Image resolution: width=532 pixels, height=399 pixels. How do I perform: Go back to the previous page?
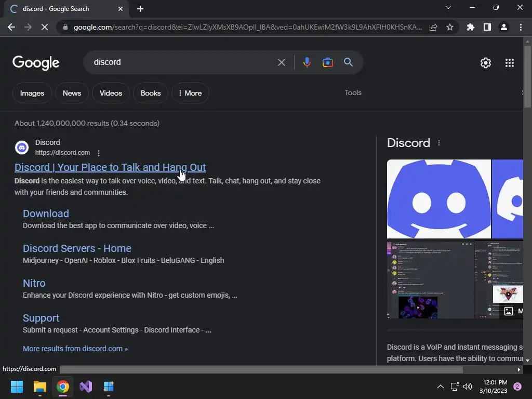point(11,27)
